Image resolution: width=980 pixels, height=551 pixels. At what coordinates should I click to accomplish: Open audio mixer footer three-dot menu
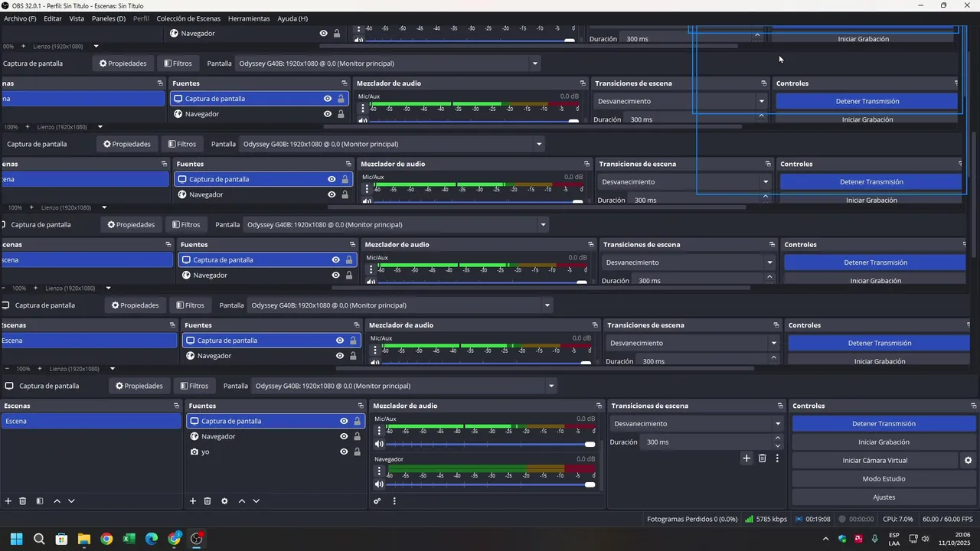[394, 501]
